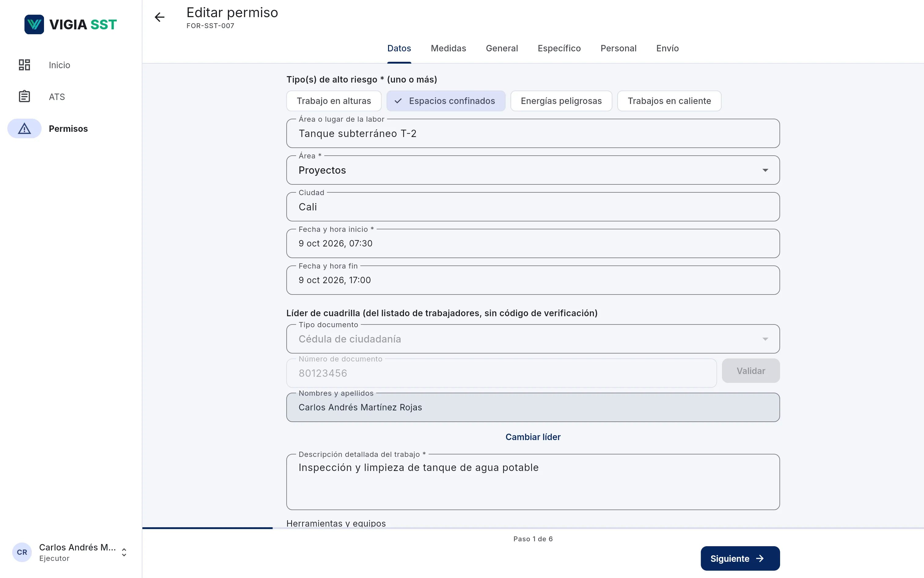Open the Área dropdown showing Proyectos
Screen dimensions: 924x578
pos(533,170)
